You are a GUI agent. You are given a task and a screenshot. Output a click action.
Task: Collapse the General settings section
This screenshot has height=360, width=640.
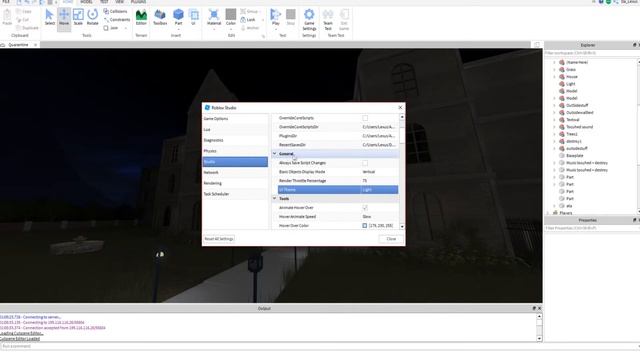click(x=274, y=154)
